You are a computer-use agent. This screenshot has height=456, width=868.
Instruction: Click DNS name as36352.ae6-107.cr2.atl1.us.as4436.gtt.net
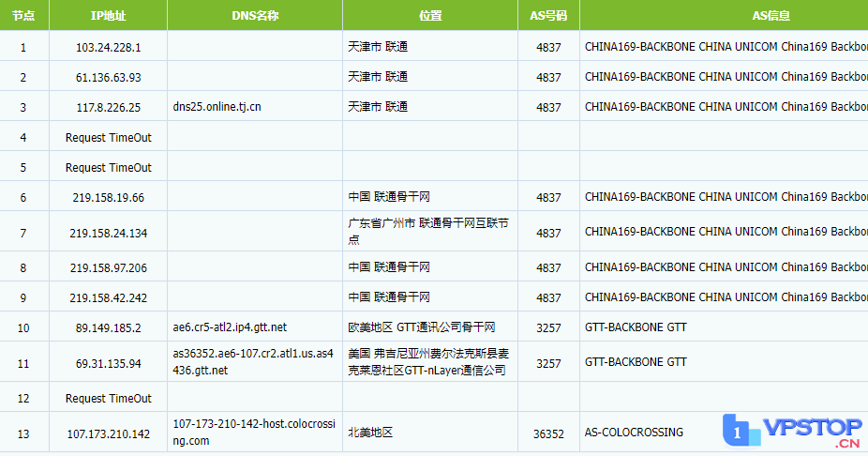(253, 362)
